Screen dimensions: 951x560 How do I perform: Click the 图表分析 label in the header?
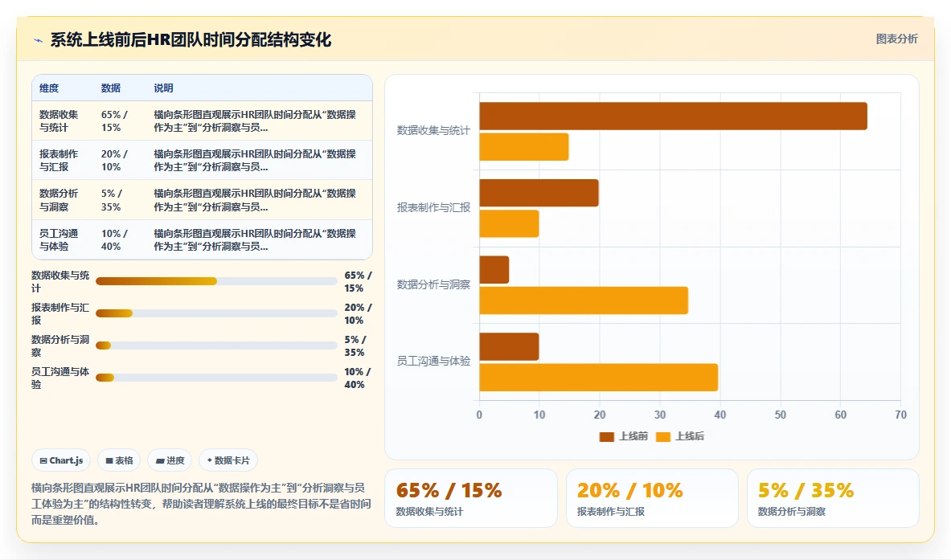coord(896,39)
